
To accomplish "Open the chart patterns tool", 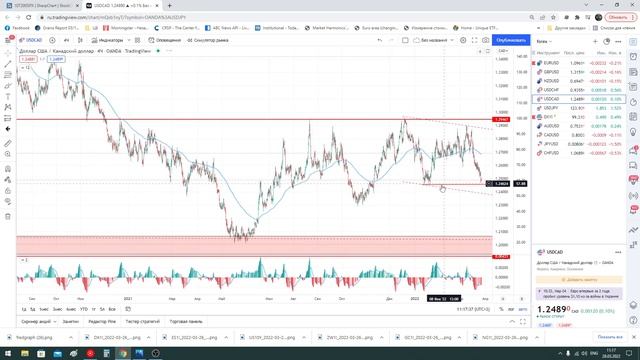I will pos(8,107).
